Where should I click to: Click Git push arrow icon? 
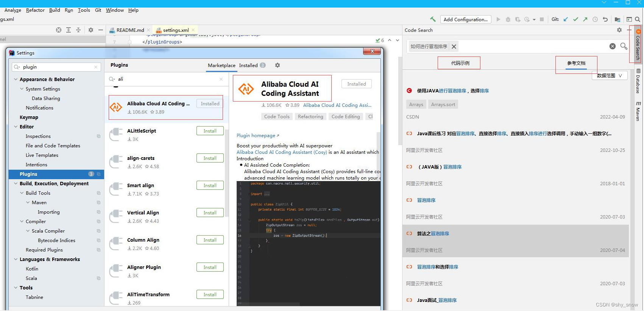[x=585, y=19]
